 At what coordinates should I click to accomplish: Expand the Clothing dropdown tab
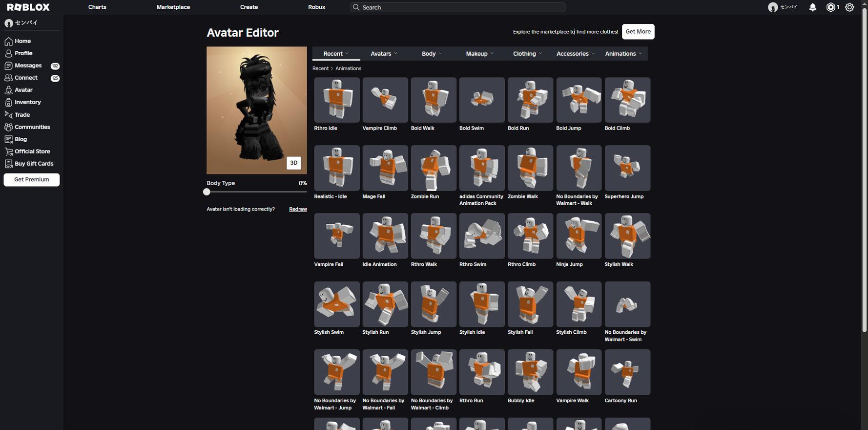(x=527, y=54)
